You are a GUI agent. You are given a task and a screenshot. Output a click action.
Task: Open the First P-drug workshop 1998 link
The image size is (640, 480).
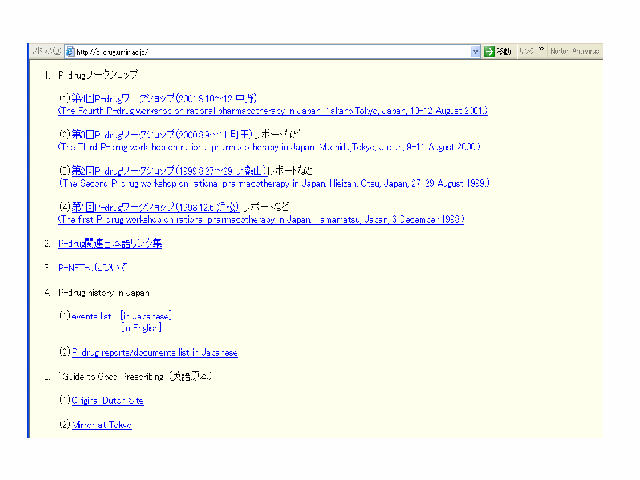point(261,218)
